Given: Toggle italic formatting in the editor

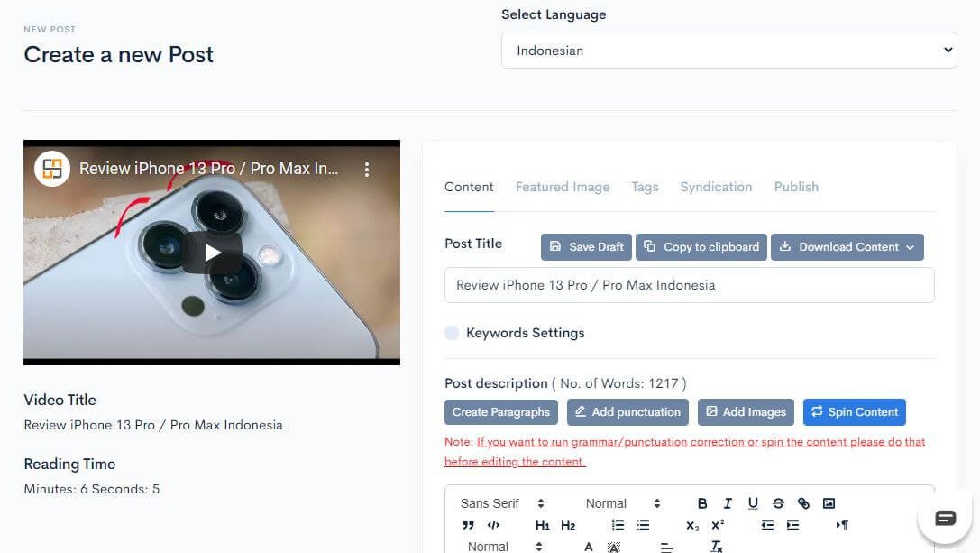Looking at the screenshot, I should pyautogui.click(x=728, y=503).
